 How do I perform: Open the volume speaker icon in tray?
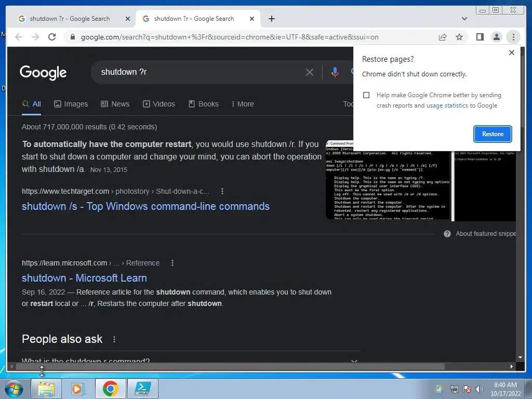[x=480, y=389]
